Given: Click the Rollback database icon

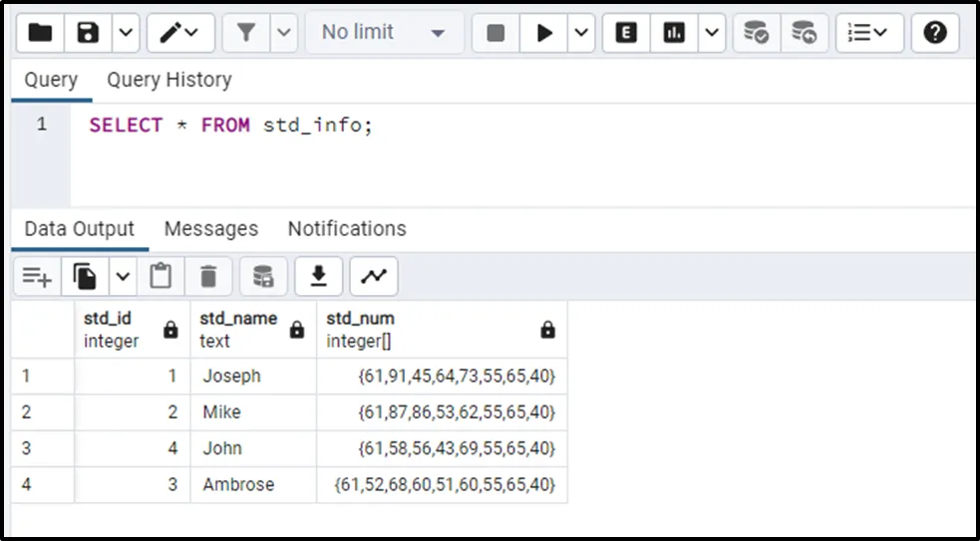Looking at the screenshot, I should pos(804,33).
